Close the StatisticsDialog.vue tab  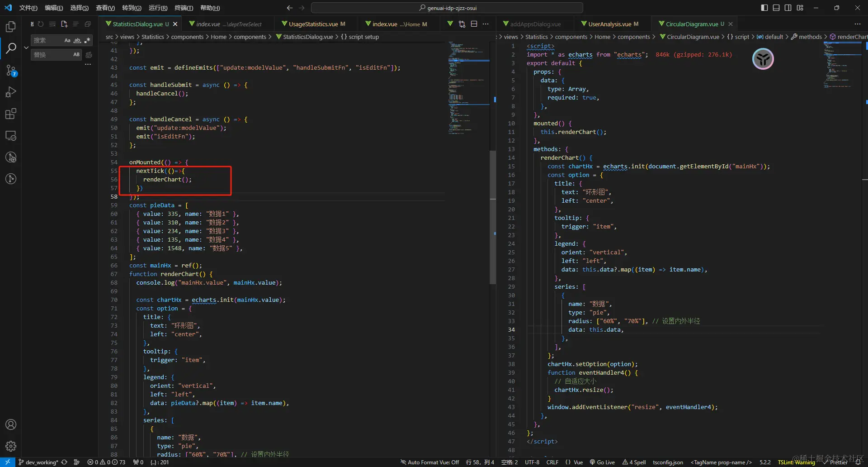tap(175, 24)
